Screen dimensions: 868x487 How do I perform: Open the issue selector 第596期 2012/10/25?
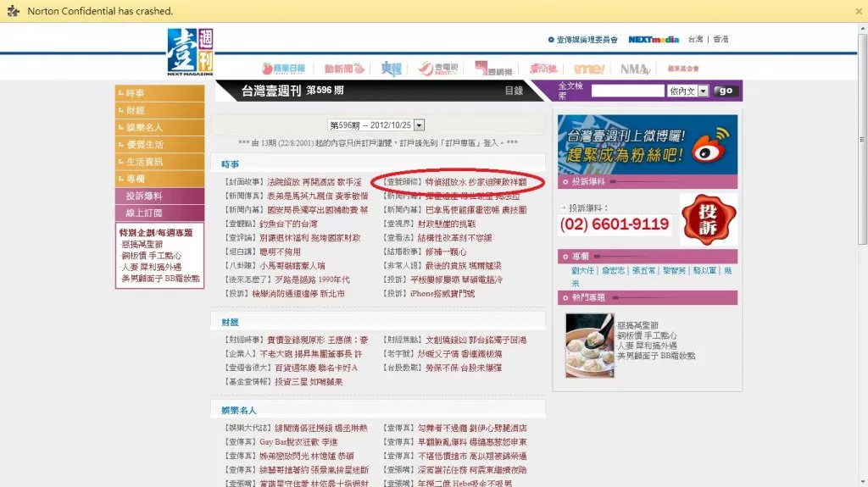[376, 125]
